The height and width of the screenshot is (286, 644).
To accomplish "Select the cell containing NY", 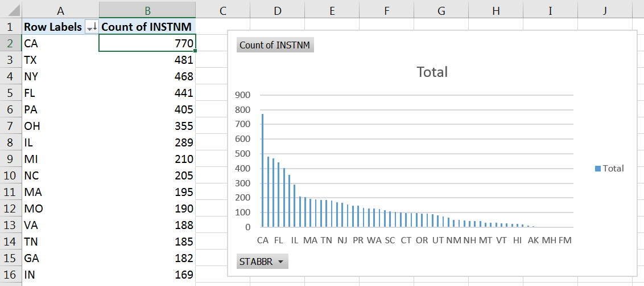I will pyautogui.click(x=60, y=76).
